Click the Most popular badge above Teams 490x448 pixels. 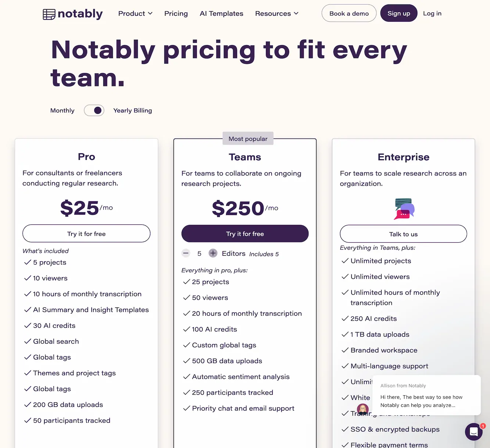(x=248, y=139)
